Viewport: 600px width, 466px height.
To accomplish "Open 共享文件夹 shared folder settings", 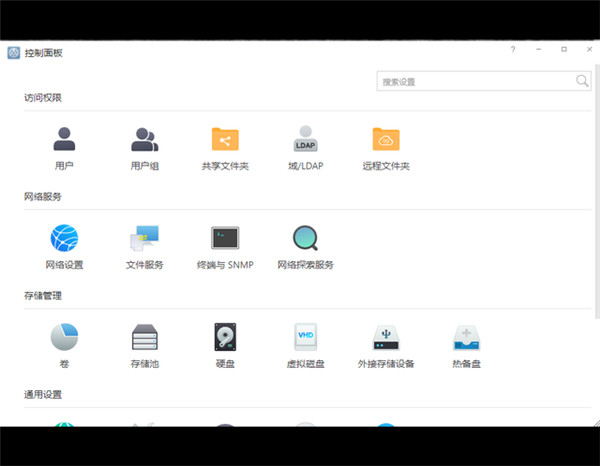I will click(x=225, y=139).
